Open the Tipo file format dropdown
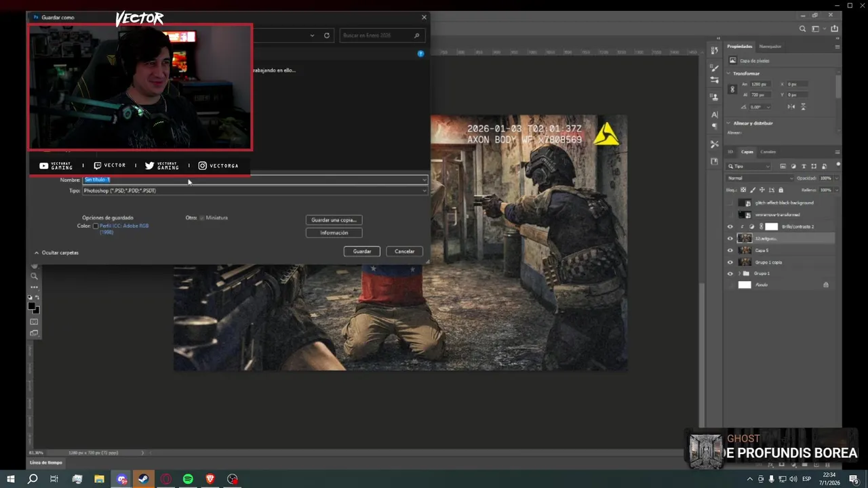 pos(255,190)
